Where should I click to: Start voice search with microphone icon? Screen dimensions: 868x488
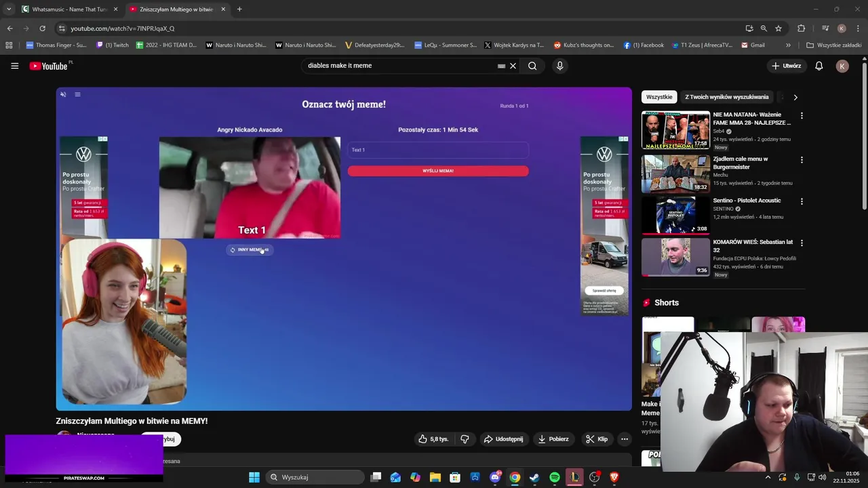point(559,66)
